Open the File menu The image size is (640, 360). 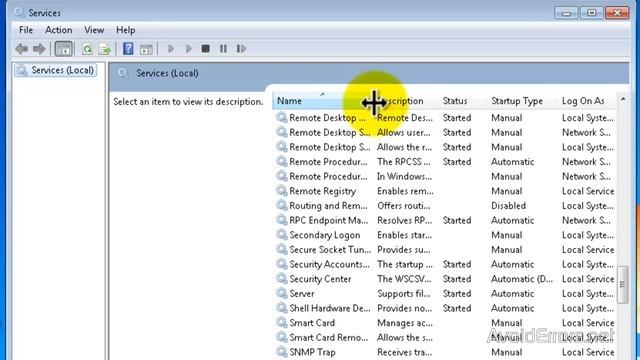[x=26, y=30]
